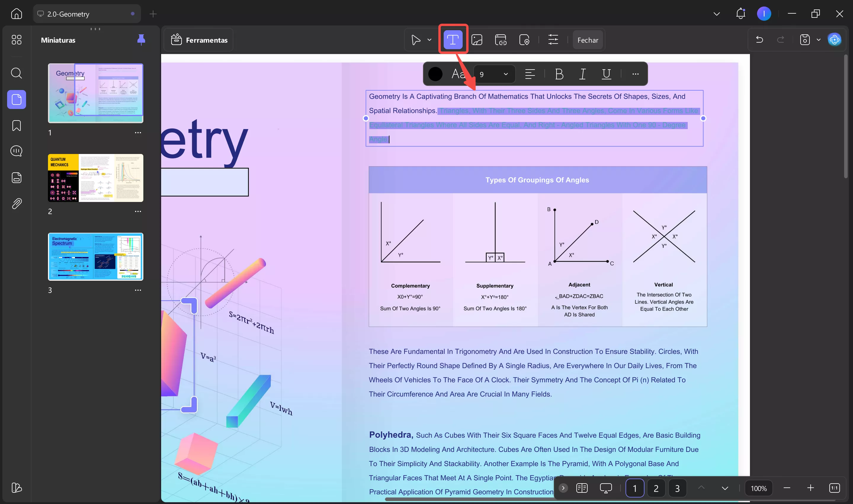Click the Fechar button

click(x=587, y=40)
